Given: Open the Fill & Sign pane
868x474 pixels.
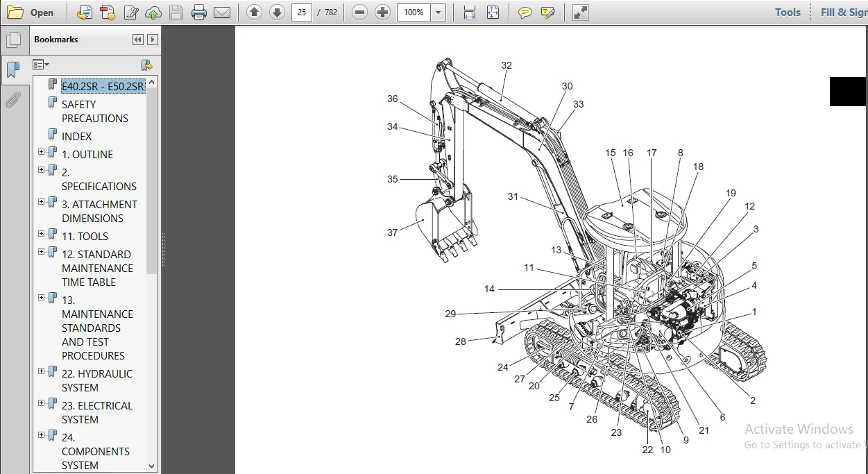Looking at the screenshot, I should (842, 12).
